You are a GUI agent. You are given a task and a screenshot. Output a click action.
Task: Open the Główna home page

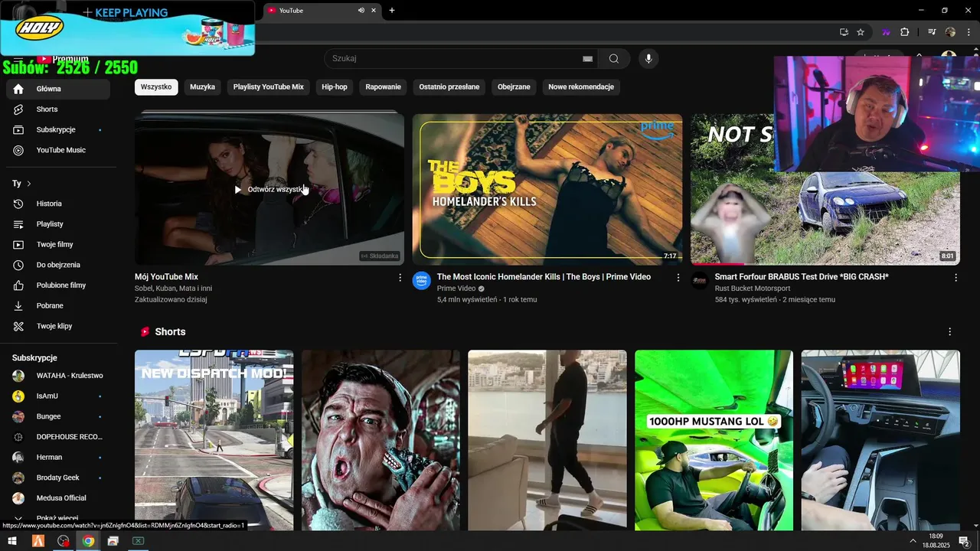pos(58,89)
